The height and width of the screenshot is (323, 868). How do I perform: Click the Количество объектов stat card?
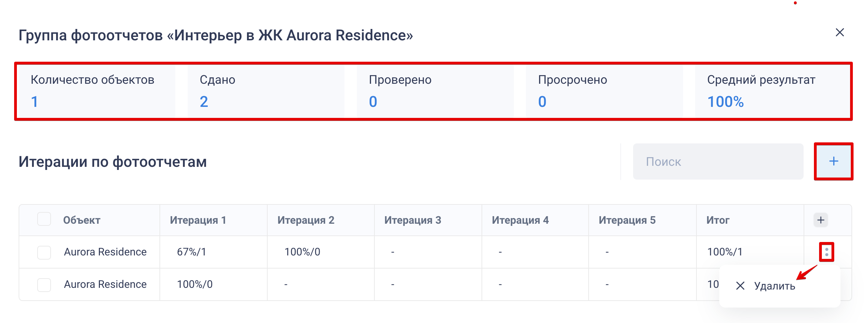(x=96, y=91)
